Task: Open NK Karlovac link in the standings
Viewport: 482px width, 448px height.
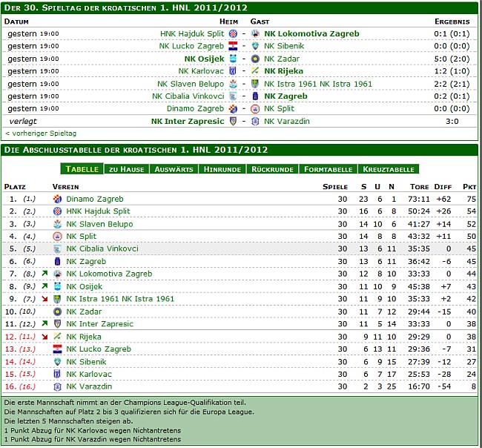Action: 89,374
